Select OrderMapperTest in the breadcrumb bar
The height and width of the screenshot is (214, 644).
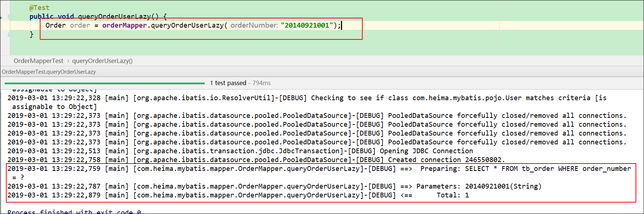pyautogui.click(x=38, y=61)
